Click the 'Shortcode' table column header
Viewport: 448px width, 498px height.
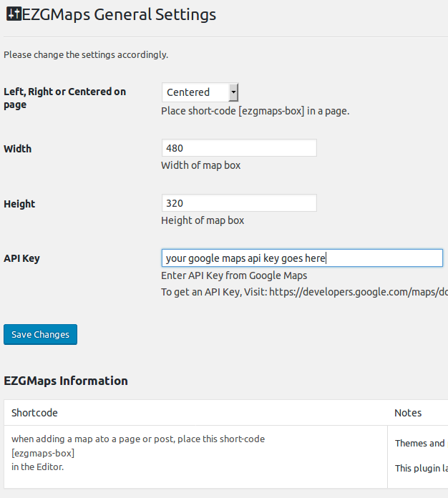34,413
